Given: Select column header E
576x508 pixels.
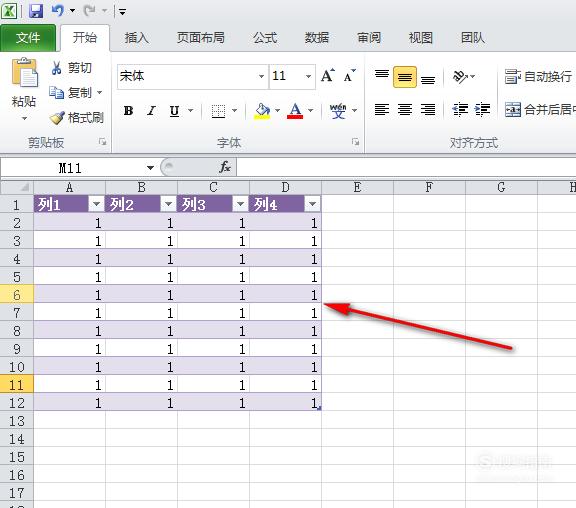Looking at the screenshot, I should (357, 187).
